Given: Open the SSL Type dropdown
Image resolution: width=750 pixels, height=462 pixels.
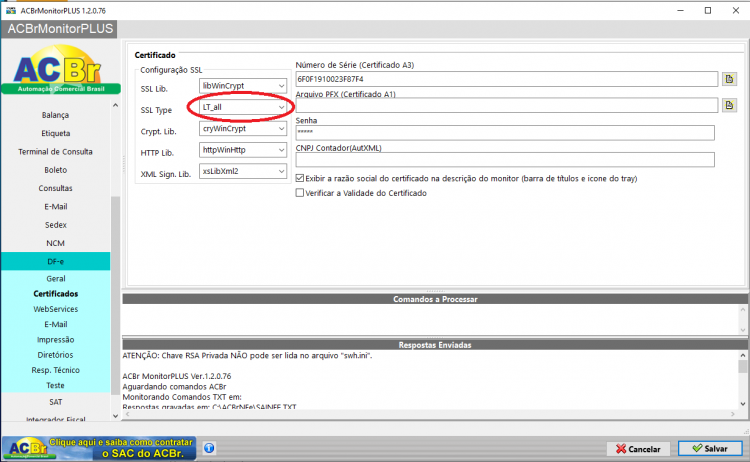Looking at the screenshot, I should click(x=243, y=107).
